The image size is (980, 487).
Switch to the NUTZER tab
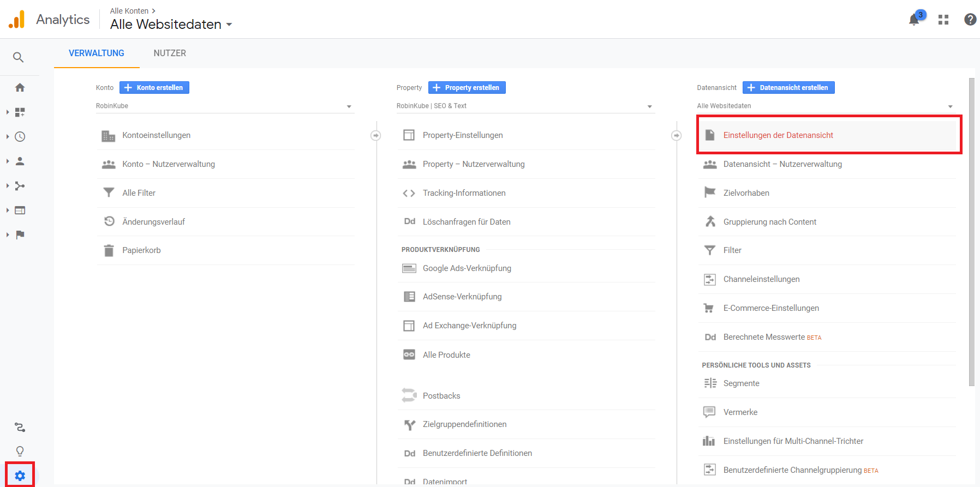[x=170, y=53]
